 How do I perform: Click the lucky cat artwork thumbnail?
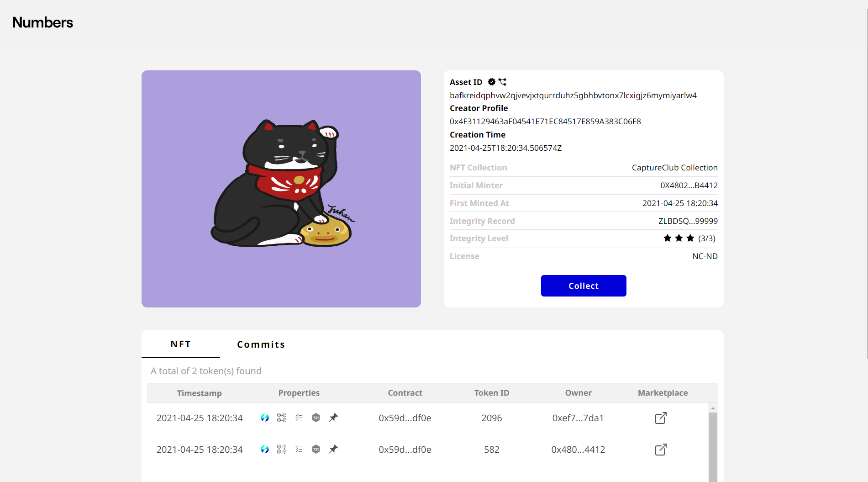coord(281,189)
